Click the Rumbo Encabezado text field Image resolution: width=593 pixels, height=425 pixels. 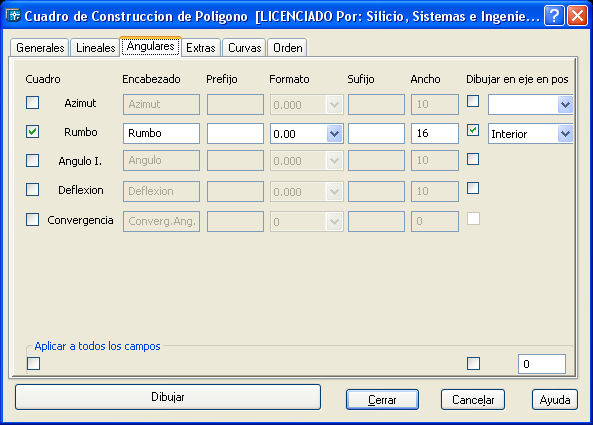pos(161,133)
